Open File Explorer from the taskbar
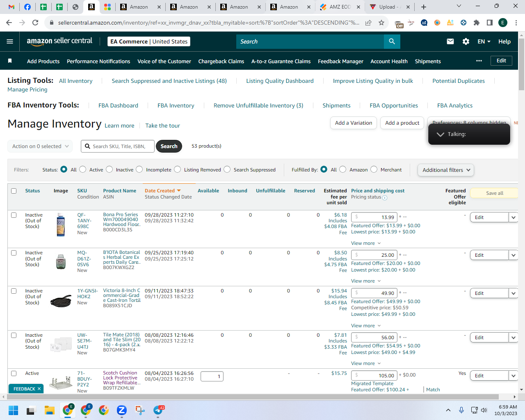 pyautogui.click(x=50, y=410)
